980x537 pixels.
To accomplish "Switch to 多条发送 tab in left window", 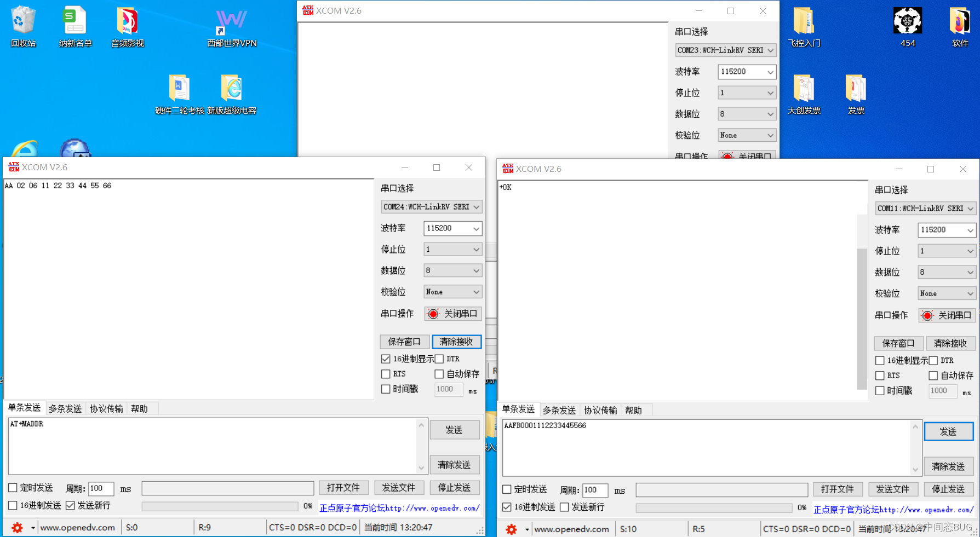I will [x=65, y=408].
